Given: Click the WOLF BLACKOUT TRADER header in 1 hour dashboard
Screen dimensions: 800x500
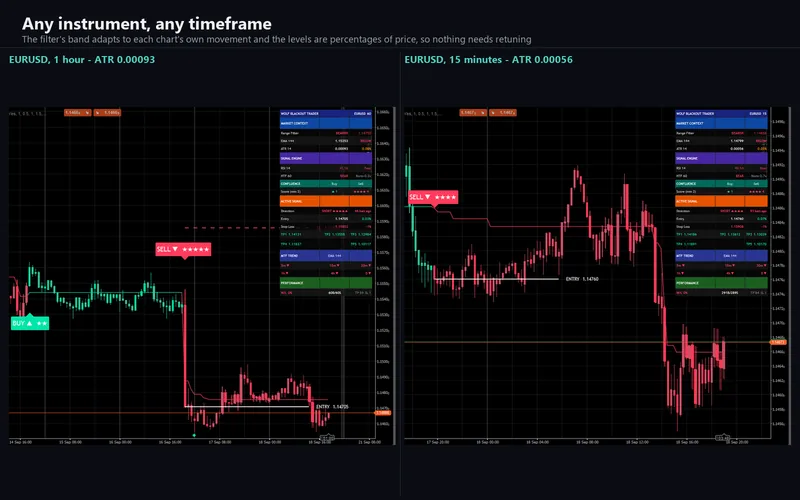Looking at the screenshot, I should [326, 113].
